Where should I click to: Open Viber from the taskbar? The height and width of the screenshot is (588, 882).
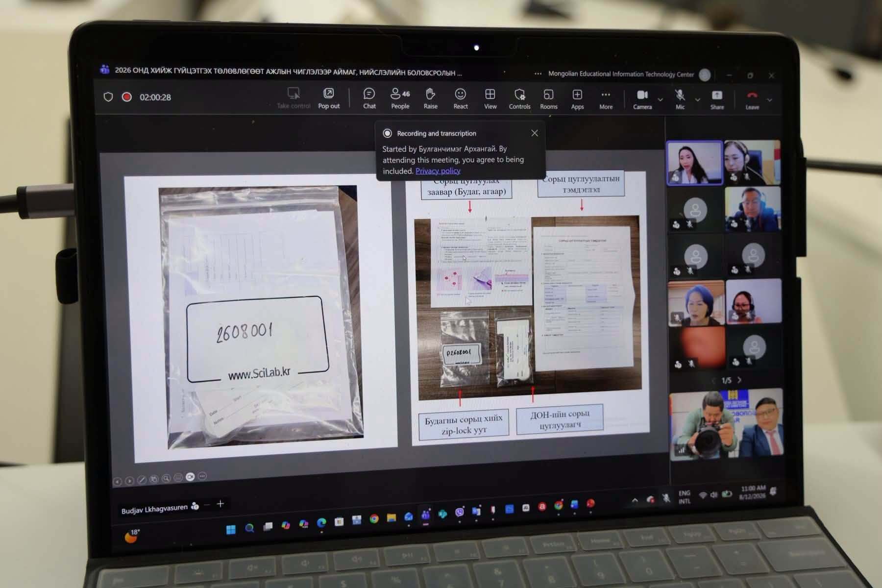(459, 512)
